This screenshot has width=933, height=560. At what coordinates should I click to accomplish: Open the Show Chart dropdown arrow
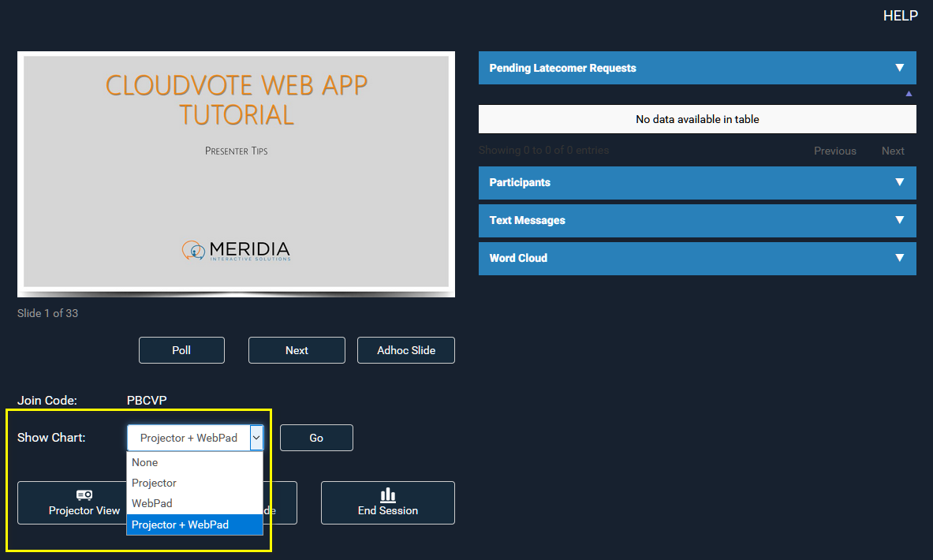(256, 438)
